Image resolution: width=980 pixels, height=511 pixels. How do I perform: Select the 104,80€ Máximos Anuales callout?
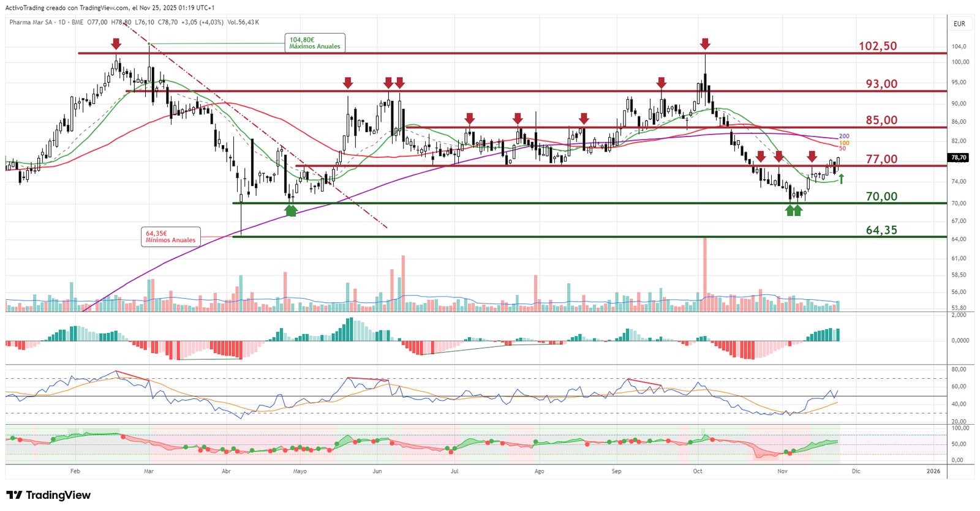pos(315,43)
